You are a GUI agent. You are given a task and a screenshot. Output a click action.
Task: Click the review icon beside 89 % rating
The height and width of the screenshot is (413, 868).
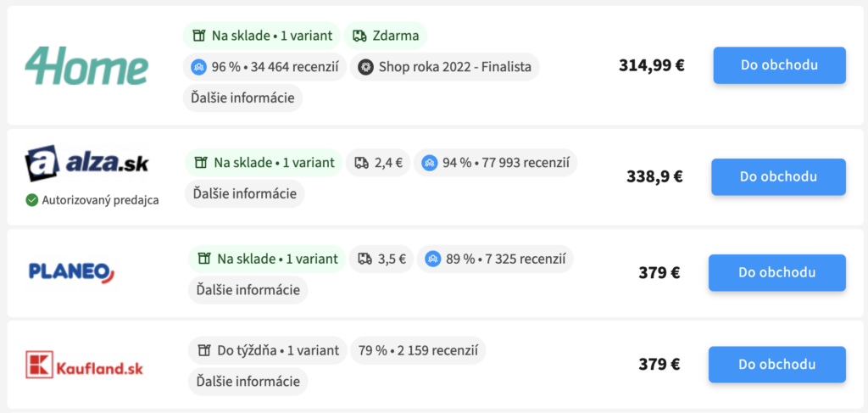pyautogui.click(x=433, y=259)
